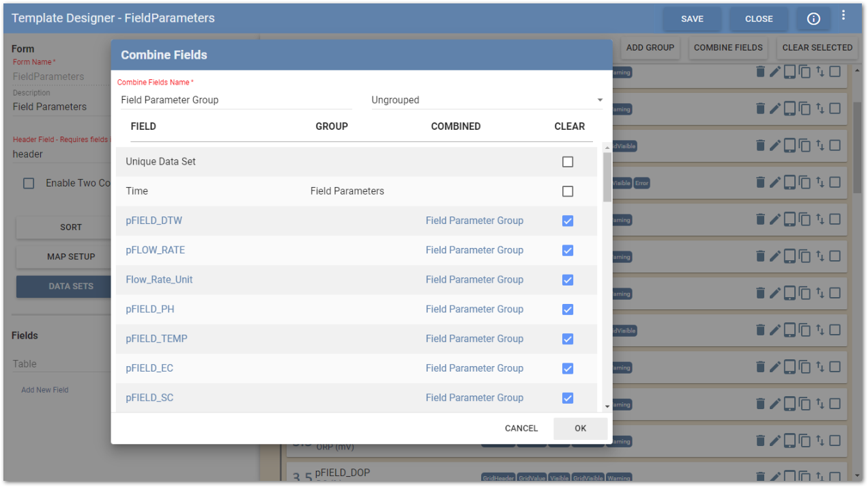Edit the pFIELD_DOP field row
Image resolution: width=868 pixels, height=487 pixels.
pos(775,477)
